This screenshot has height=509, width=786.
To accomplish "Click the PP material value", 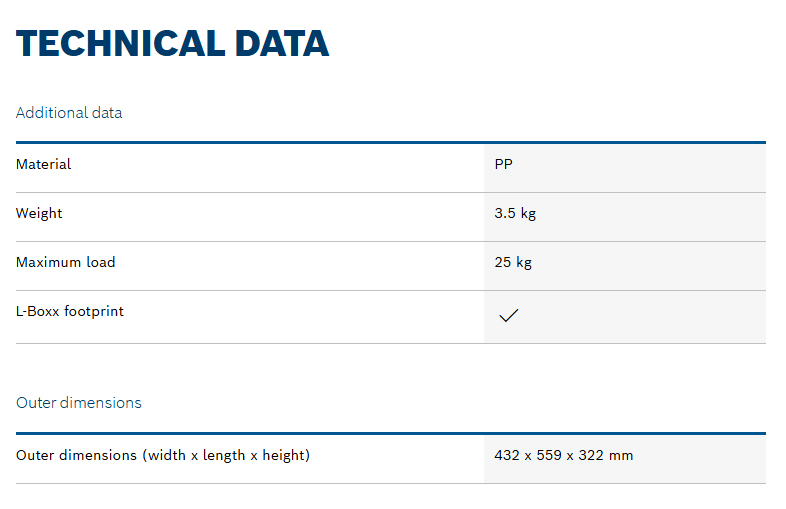I will tap(503, 164).
